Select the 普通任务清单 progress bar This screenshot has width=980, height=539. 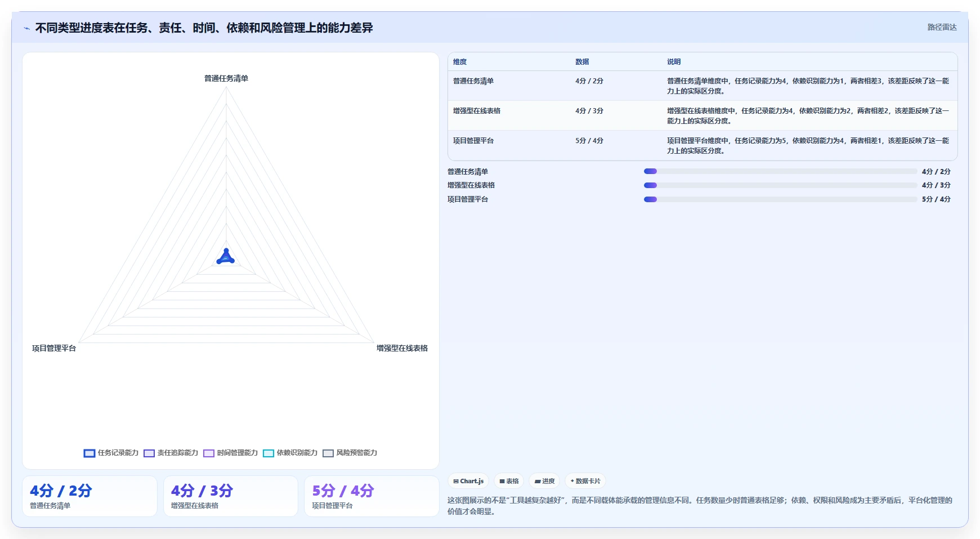pos(780,171)
